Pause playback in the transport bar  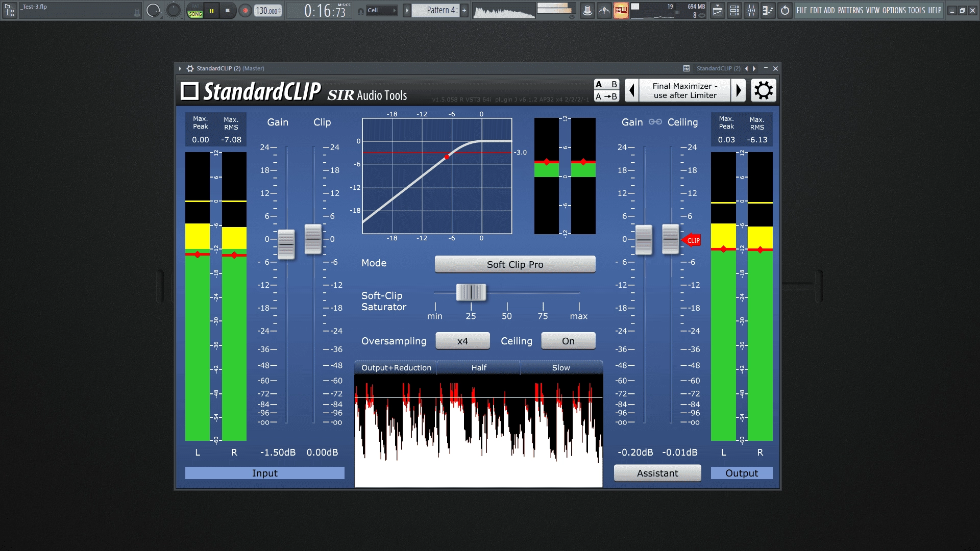click(x=211, y=10)
